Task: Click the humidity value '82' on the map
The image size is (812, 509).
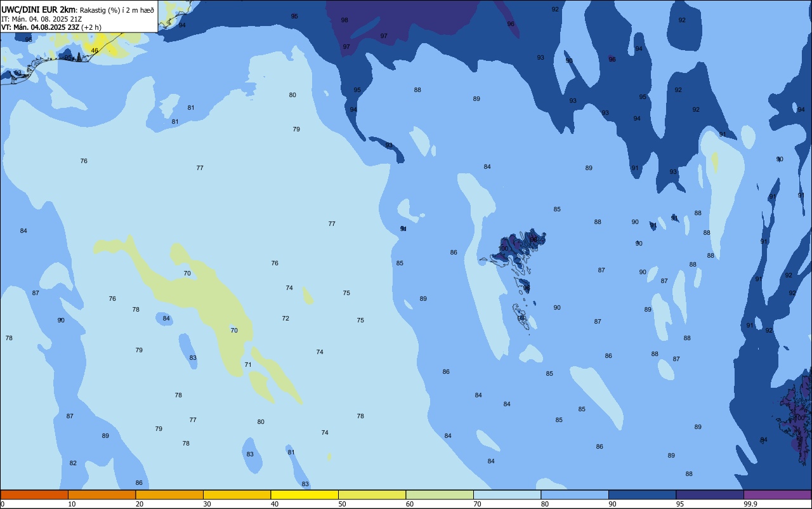Action: coord(73,463)
